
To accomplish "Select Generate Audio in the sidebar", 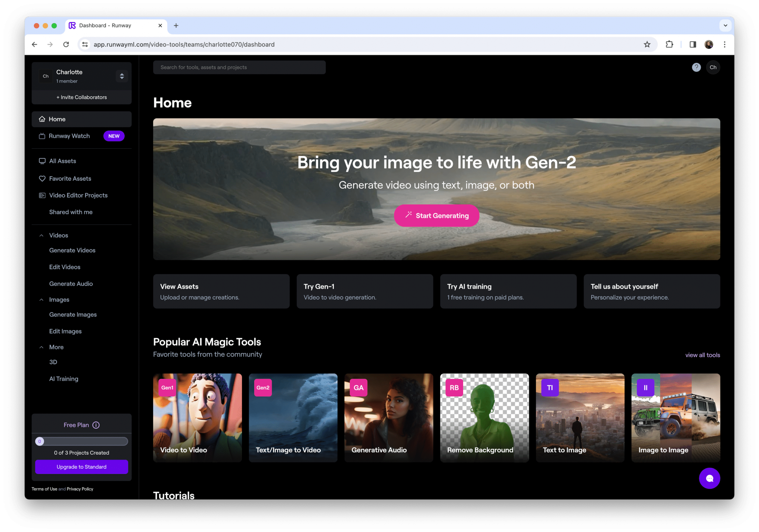I will point(71,284).
